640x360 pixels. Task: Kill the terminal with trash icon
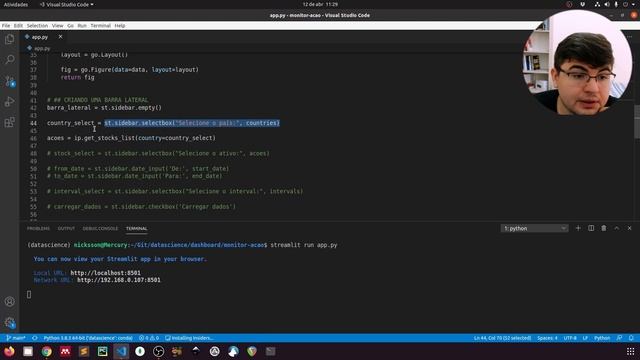pos(604,228)
